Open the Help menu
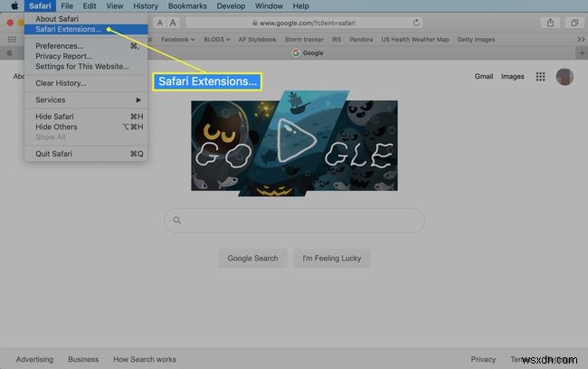The width and height of the screenshot is (588, 369). [x=300, y=6]
